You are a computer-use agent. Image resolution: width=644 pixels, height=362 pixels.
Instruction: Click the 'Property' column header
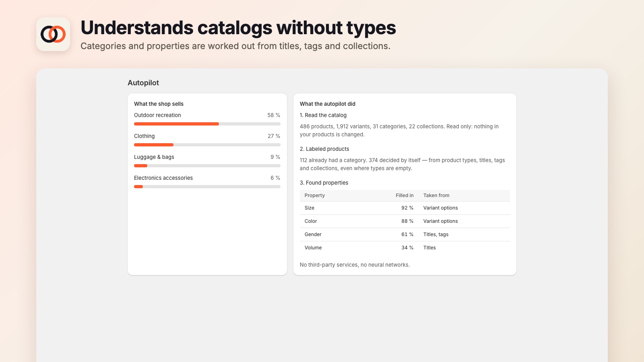(315, 195)
